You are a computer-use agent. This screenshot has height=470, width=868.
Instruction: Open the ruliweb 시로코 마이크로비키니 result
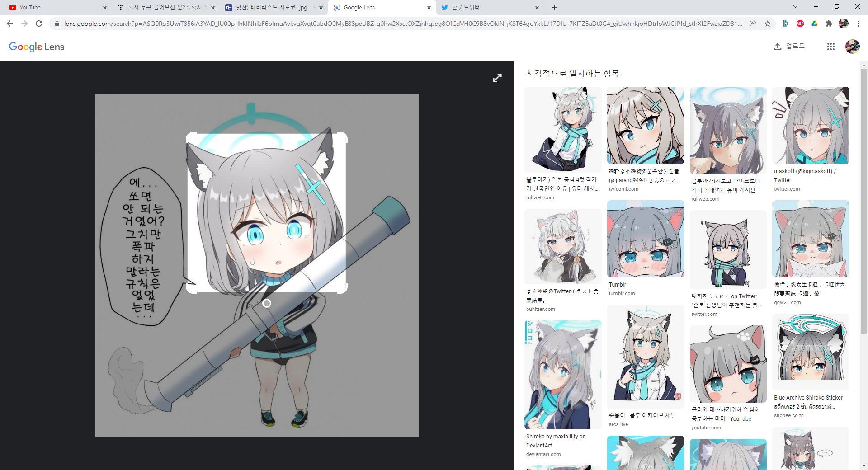[x=726, y=185]
